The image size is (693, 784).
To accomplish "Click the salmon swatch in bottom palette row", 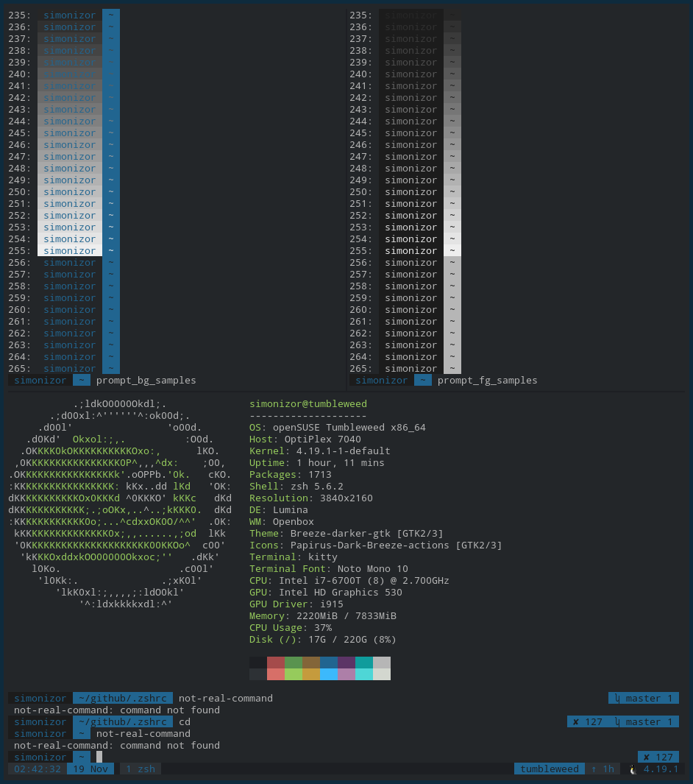I will (276, 674).
